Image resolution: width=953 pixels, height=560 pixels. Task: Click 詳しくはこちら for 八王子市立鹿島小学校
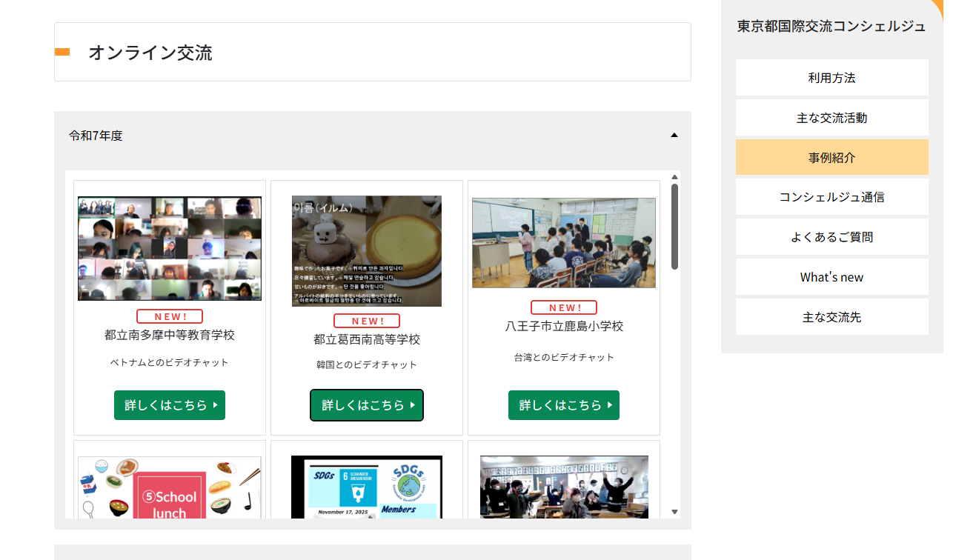point(564,405)
